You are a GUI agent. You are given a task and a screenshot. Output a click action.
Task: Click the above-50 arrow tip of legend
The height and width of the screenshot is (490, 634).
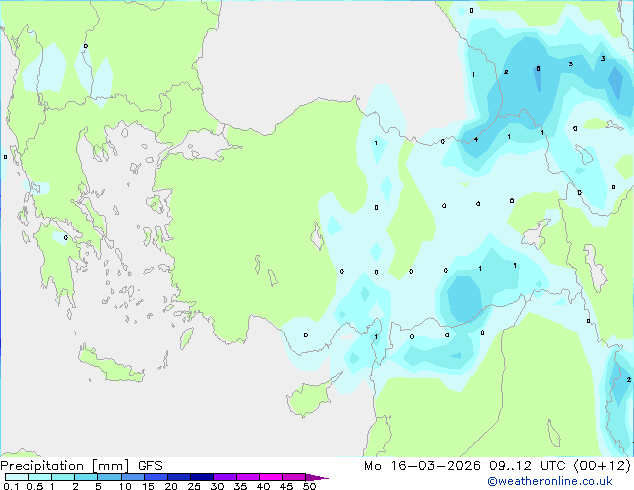(x=317, y=477)
